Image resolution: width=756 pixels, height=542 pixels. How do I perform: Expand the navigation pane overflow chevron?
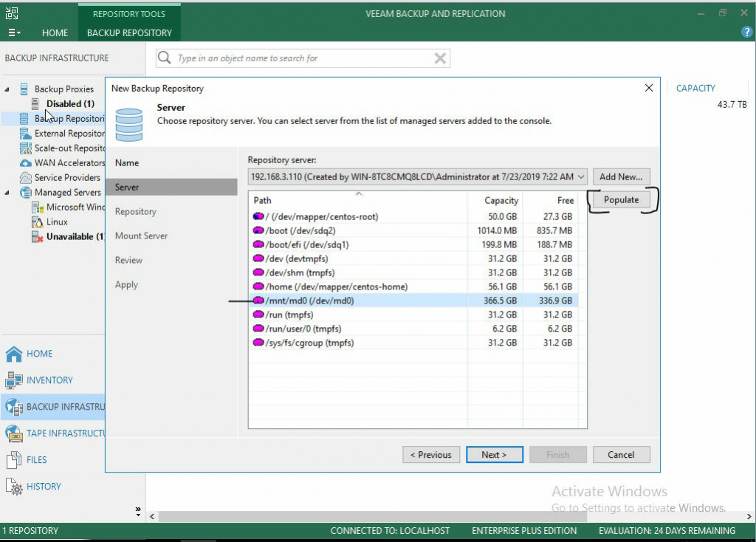click(x=138, y=511)
